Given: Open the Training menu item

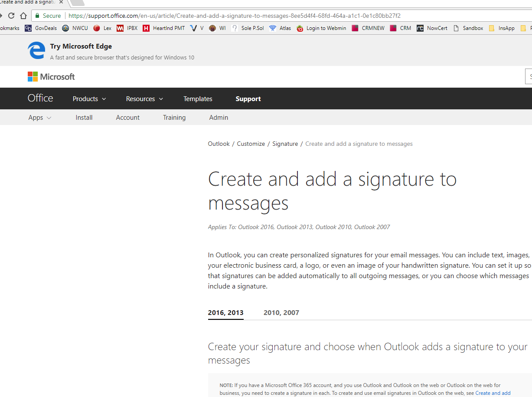Looking at the screenshot, I should pos(174,118).
